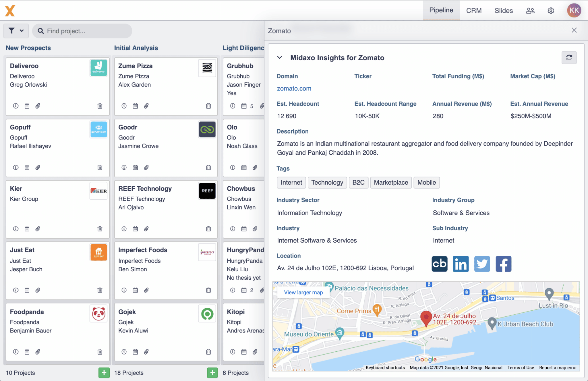Click View larger map link
The width and height of the screenshot is (588, 381).
pyautogui.click(x=303, y=292)
